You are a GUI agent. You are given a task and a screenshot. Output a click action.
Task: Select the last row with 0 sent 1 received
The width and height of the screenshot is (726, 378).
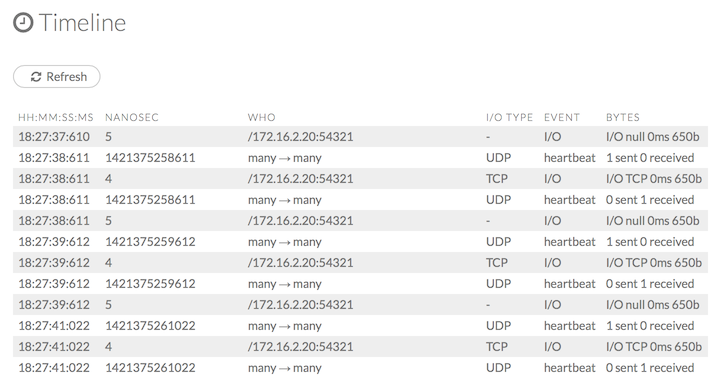(360, 368)
